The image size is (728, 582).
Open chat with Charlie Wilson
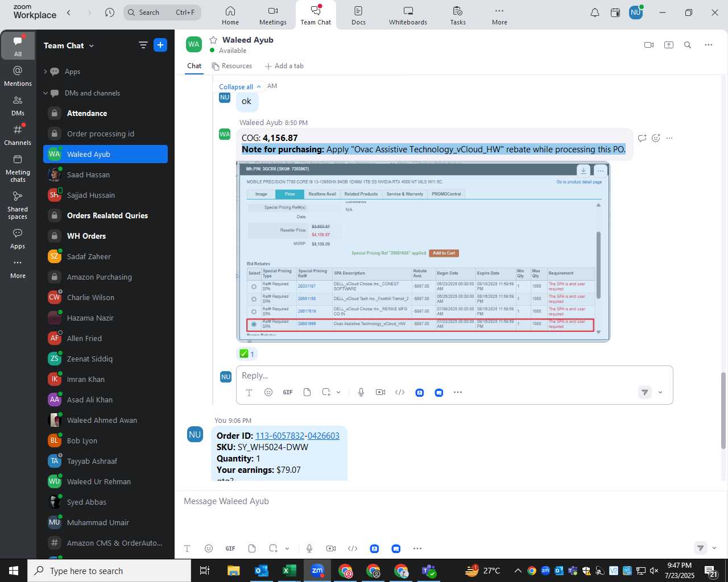[105, 297]
